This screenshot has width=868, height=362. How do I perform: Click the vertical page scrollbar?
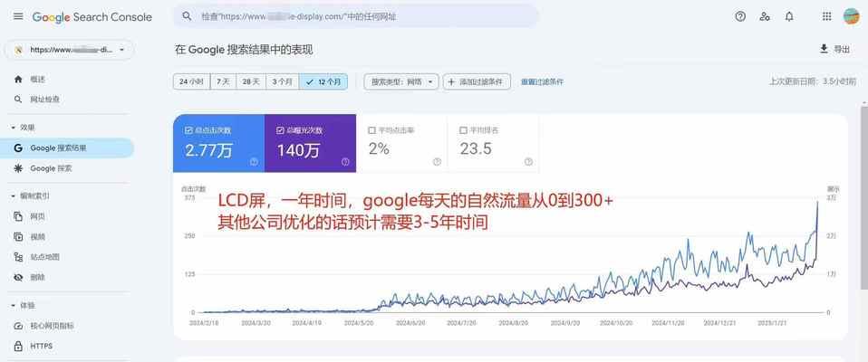pyautogui.click(x=864, y=196)
